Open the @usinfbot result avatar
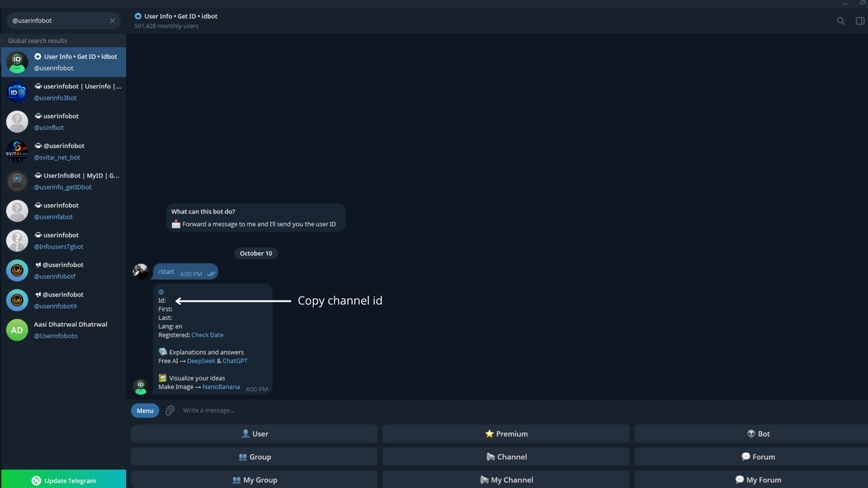The image size is (868, 488). [17, 122]
